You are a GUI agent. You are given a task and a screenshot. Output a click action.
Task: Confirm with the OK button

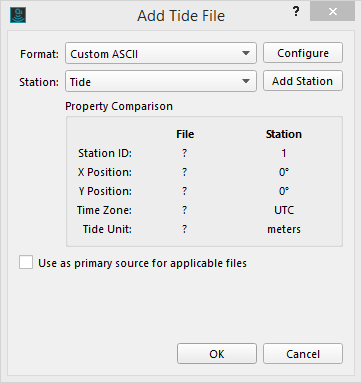[217, 354]
